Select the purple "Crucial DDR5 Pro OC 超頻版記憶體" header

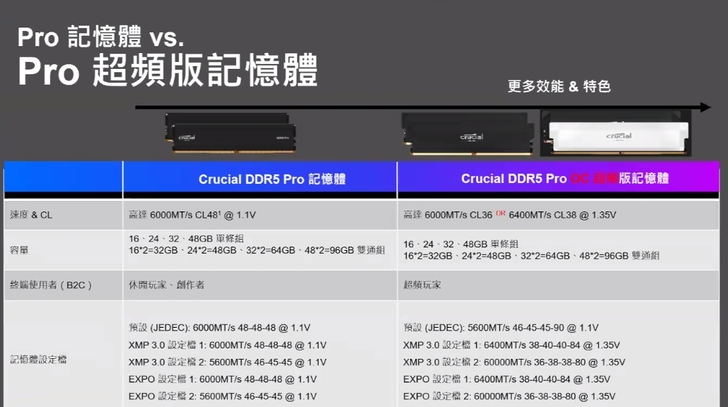coord(560,179)
